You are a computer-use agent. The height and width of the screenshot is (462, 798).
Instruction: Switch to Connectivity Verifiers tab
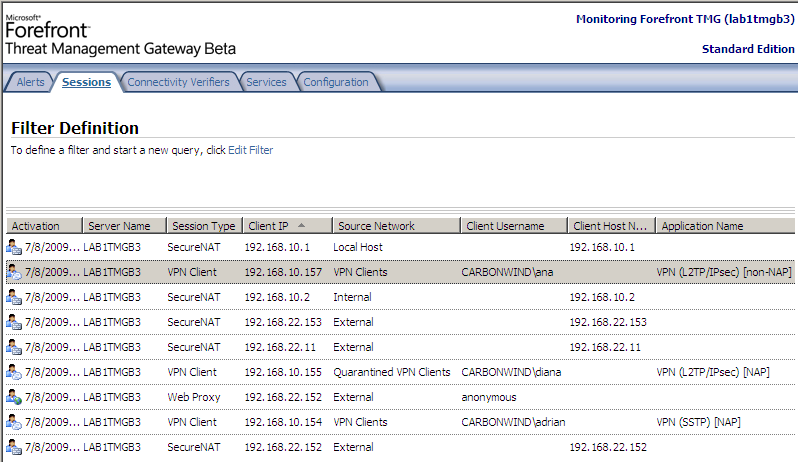[178, 82]
